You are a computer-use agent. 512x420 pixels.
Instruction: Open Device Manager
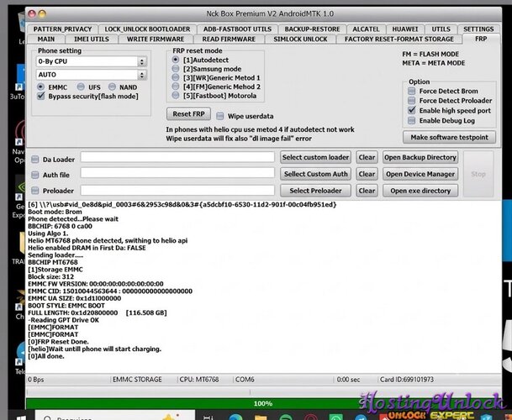click(420, 174)
